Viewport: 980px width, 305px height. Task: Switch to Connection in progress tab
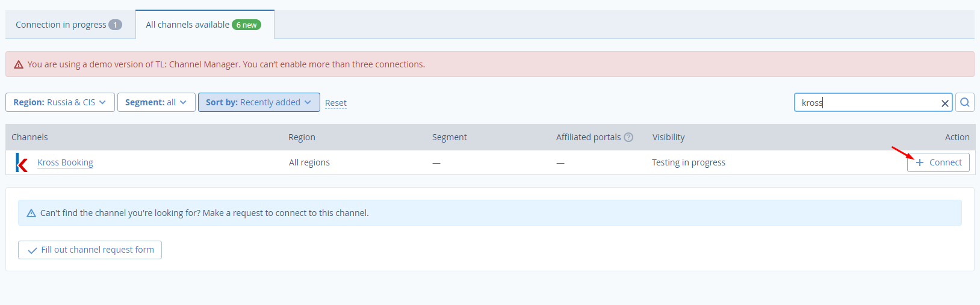click(69, 25)
